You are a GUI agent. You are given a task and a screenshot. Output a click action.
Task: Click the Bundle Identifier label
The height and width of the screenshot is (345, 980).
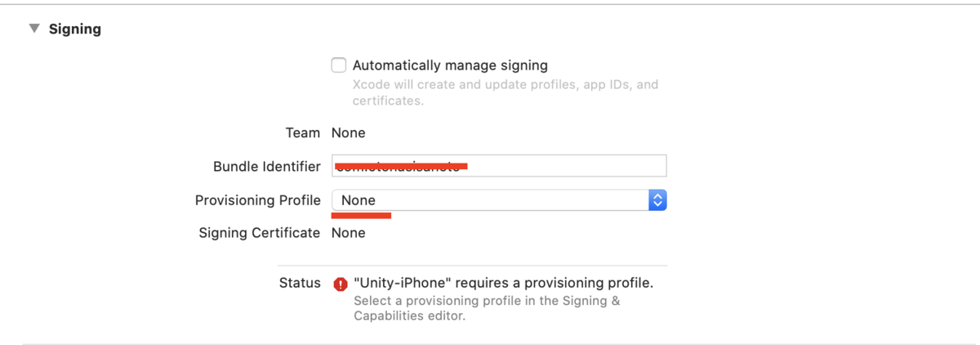click(267, 167)
